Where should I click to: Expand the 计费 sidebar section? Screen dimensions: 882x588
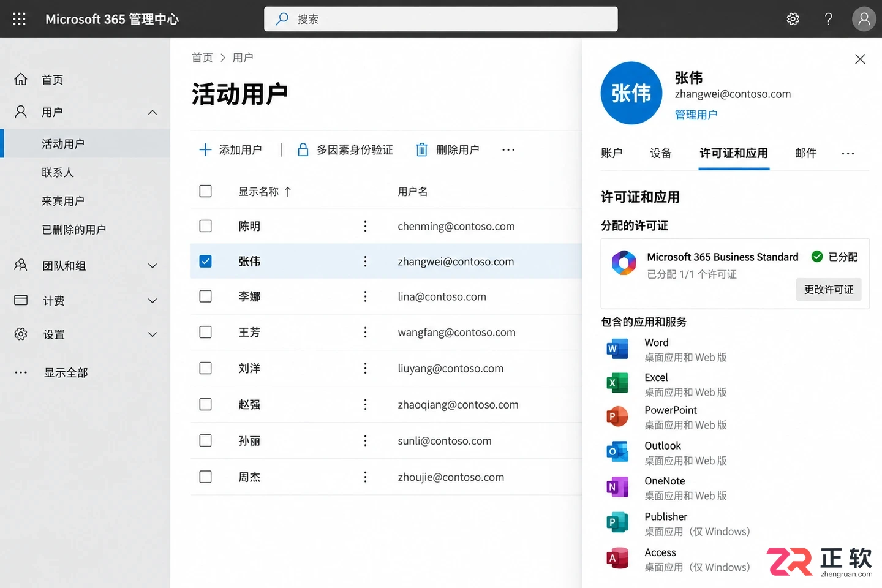click(x=153, y=301)
